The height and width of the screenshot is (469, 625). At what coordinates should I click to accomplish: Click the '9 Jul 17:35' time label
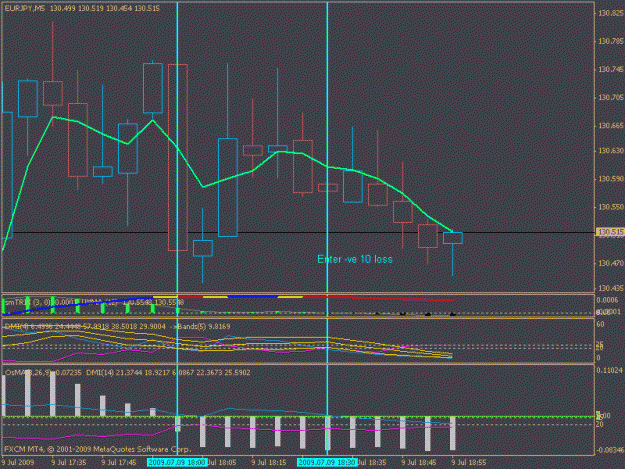pyautogui.click(x=69, y=463)
